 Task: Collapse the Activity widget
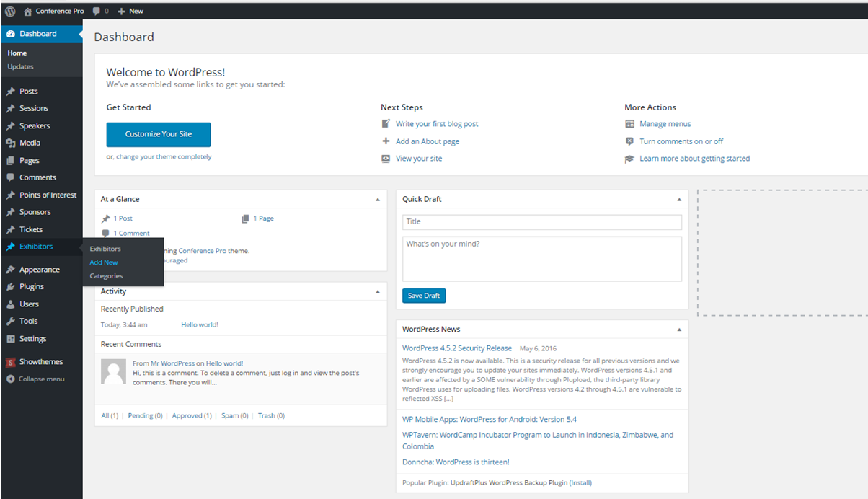point(378,291)
